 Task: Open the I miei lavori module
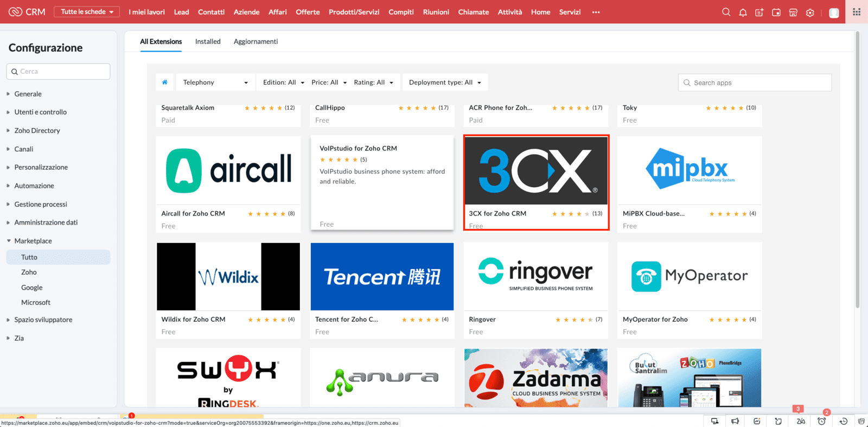coord(146,12)
